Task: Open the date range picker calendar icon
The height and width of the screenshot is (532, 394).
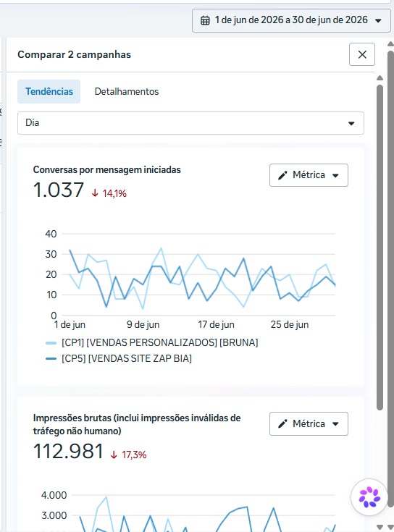Action: [205, 20]
